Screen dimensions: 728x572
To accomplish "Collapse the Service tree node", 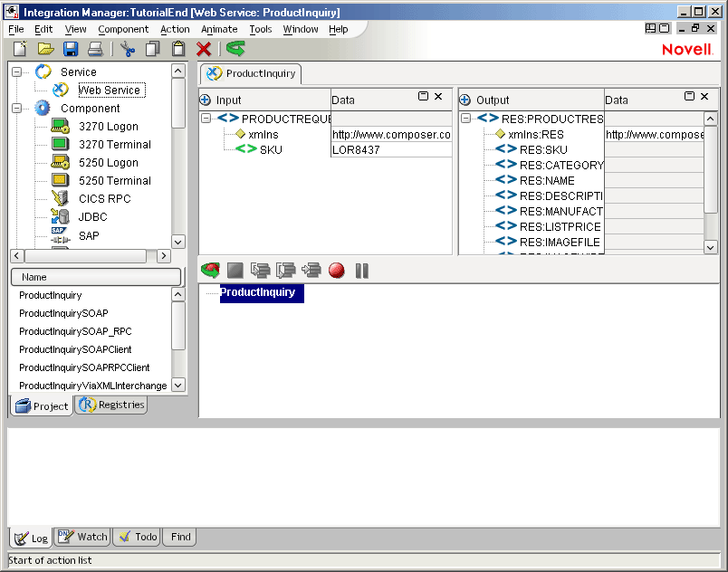I will (16, 71).
